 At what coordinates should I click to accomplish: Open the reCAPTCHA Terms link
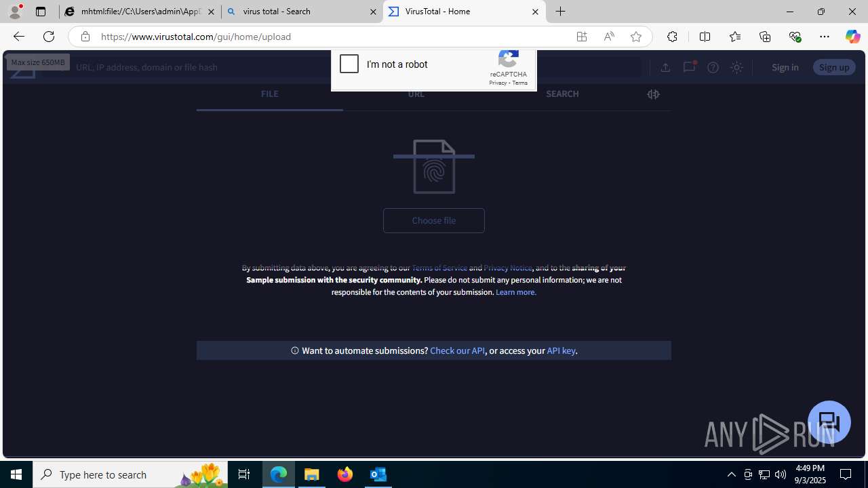click(520, 83)
